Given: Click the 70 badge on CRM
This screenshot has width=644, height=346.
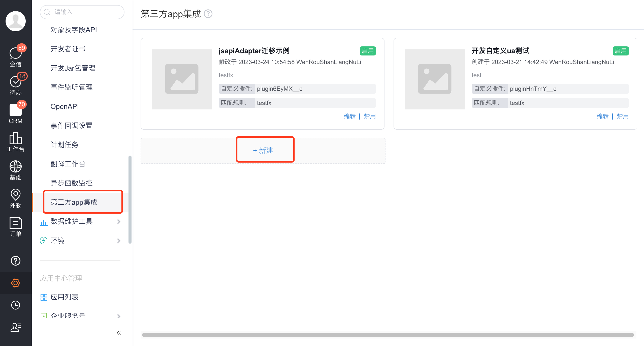Looking at the screenshot, I should (21, 104).
